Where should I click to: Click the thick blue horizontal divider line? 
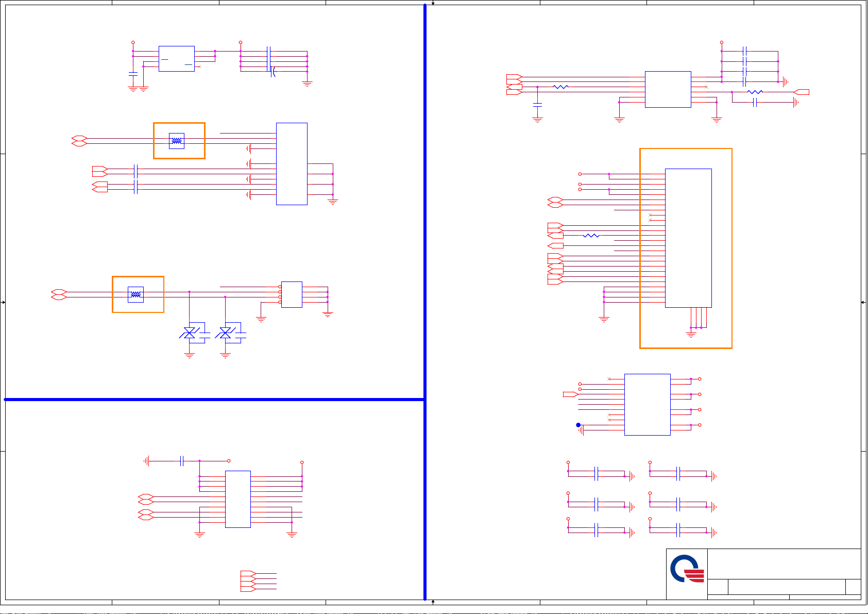pyautogui.click(x=206, y=400)
